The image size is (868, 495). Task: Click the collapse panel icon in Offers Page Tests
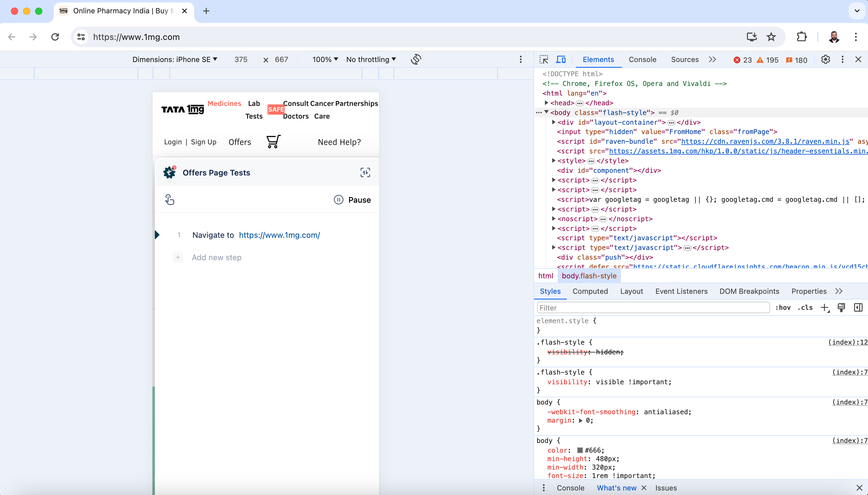tap(365, 172)
